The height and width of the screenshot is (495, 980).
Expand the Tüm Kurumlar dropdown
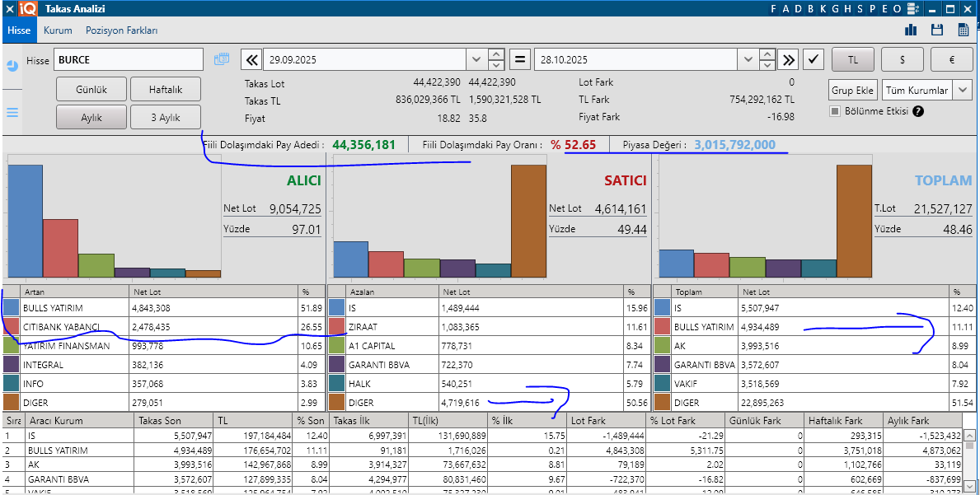point(963,90)
